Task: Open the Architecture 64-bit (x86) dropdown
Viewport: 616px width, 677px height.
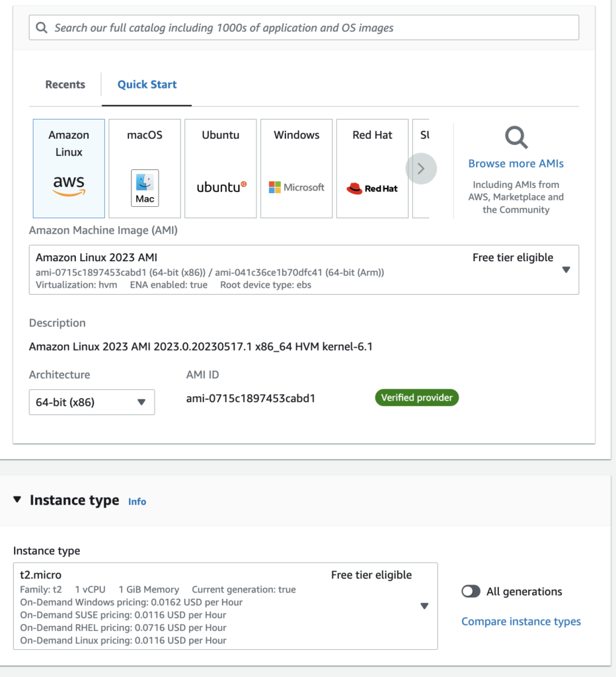Action: (x=92, y=402)
